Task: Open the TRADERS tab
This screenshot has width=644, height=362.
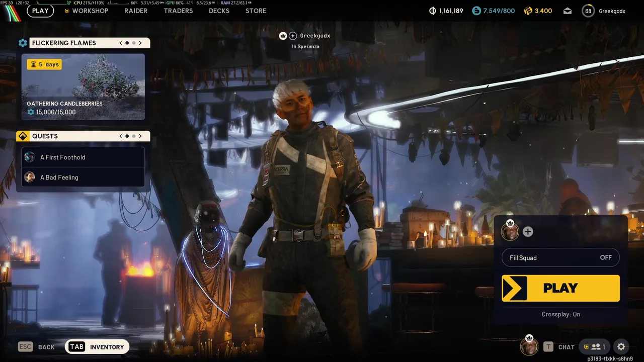Action: click(x=178, y=11)
